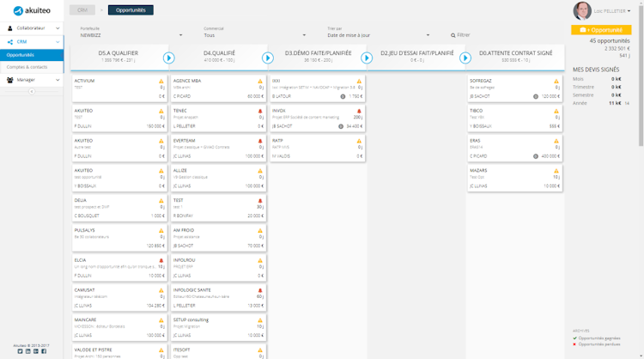The height and width of the screenshot is (359, 644).
Task: Open the MAINCARE opportunity card title
Action: pyautogui.click(x=85, y=320)
